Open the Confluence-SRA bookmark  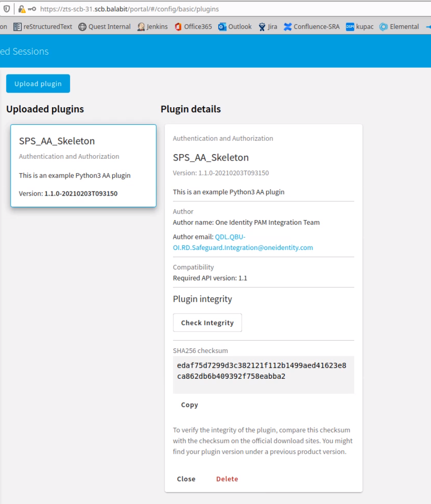tap(311, 27)
